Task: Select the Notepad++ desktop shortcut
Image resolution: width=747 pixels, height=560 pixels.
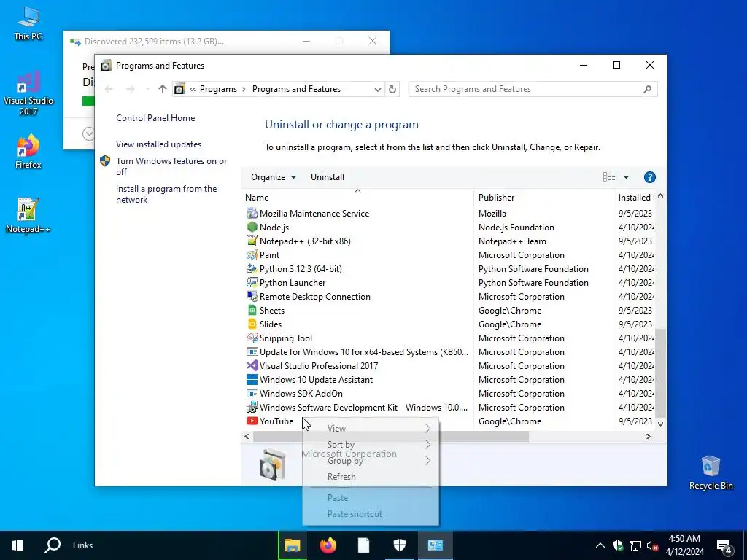Action: [28, 216]
